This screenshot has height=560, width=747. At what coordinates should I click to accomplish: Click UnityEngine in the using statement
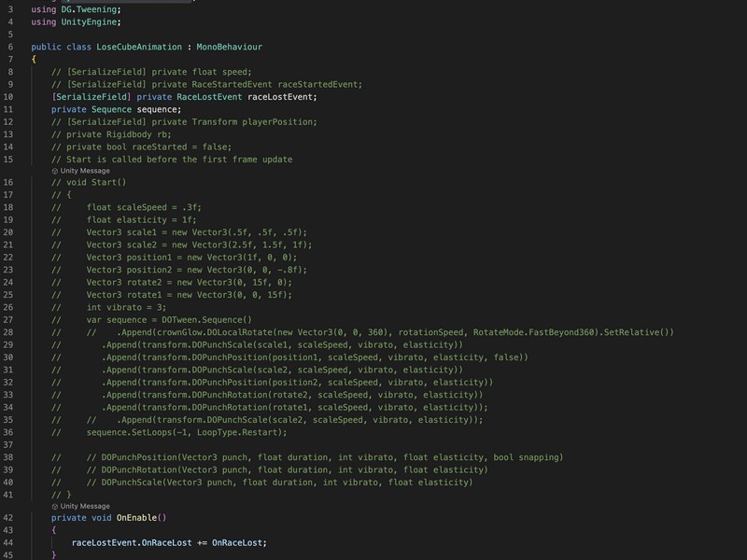(x=89, y=21)
